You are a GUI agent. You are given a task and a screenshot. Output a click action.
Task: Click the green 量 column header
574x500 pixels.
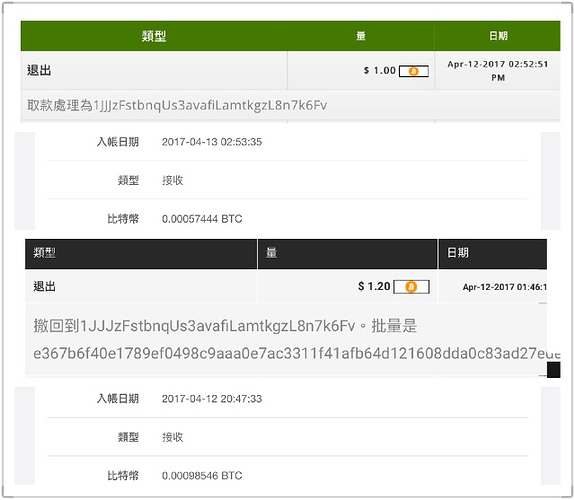click(x=361, y=36)
